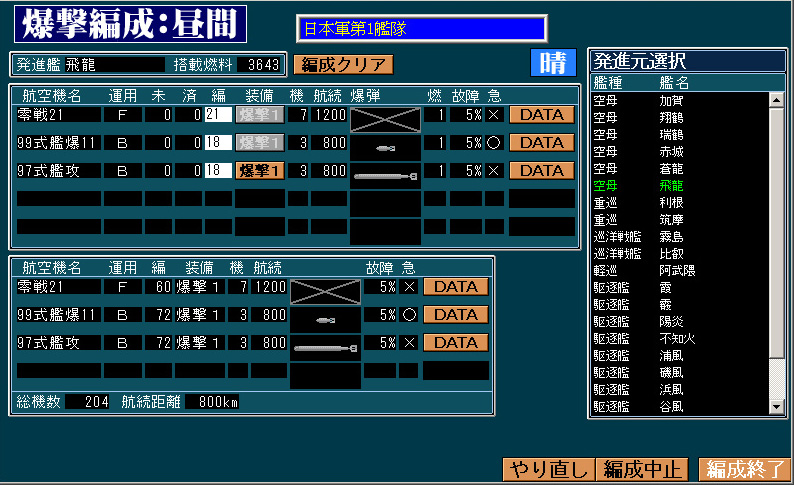Click crossed-out bomb image for 零戦21 upper row
Image resolution: width=794 pixels, height=485 pixels.
pyautogui.click(x=385, y=120)
